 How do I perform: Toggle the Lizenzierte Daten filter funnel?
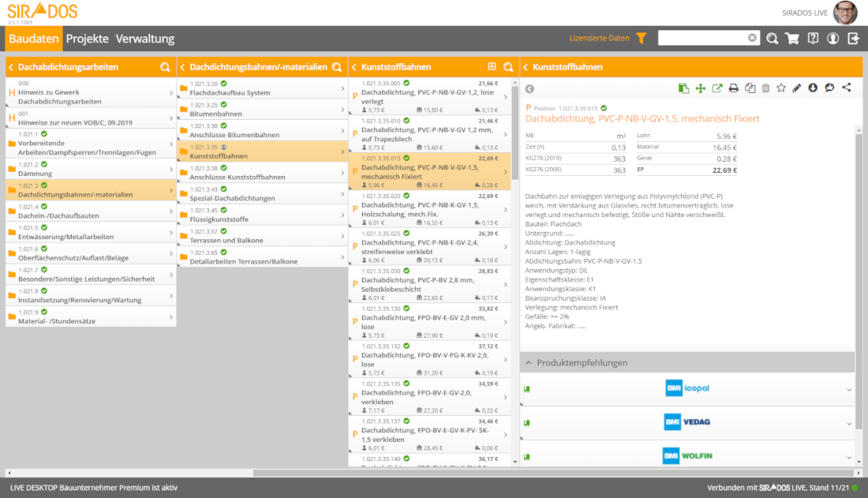point(641,38)
